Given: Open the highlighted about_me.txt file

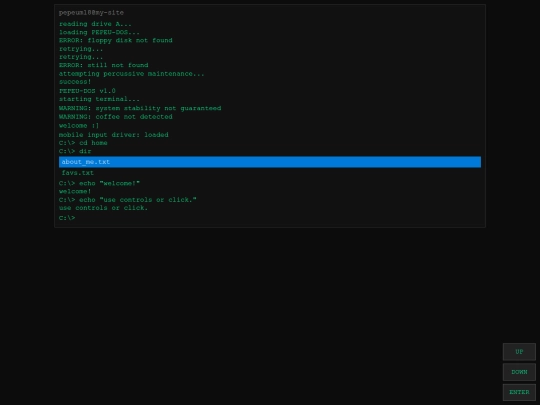Looking at the screenshot, I should click(x=270, y=162).
